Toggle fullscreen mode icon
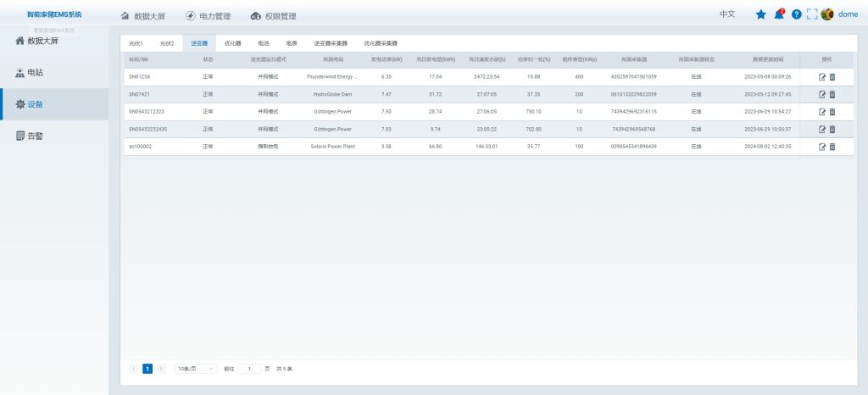868x395 pixels. 811,14
